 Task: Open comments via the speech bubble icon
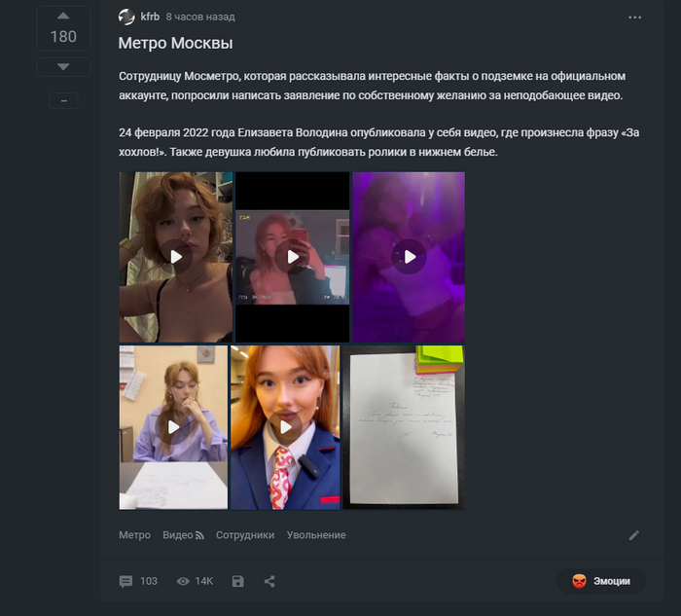point(125,581)
